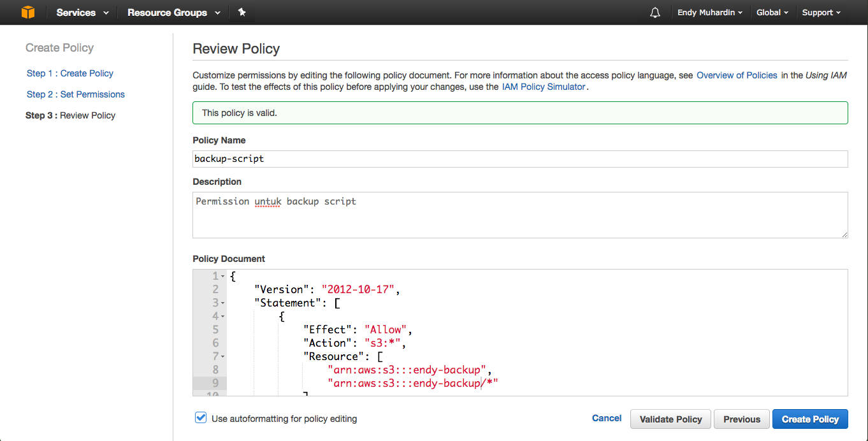Click the Description resize handle corner
Viewport: 868px width, 441px height.
(844, 235)
